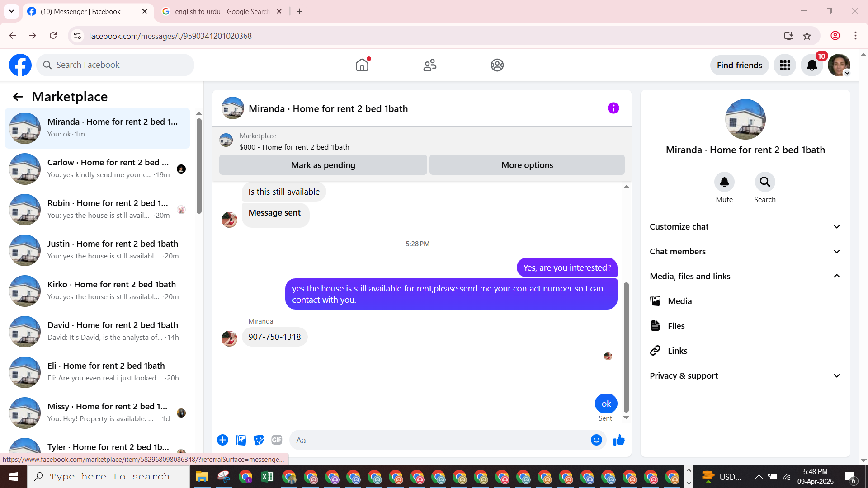Close the english to urdu tab
This screenshot has height=488, width=868.
[279, 11]
